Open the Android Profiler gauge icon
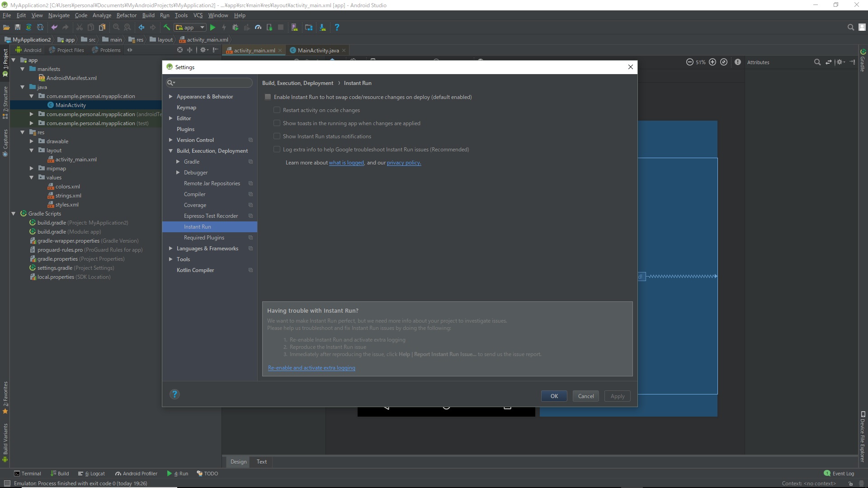This screenshot has height=488, width=868. (258, 28)
